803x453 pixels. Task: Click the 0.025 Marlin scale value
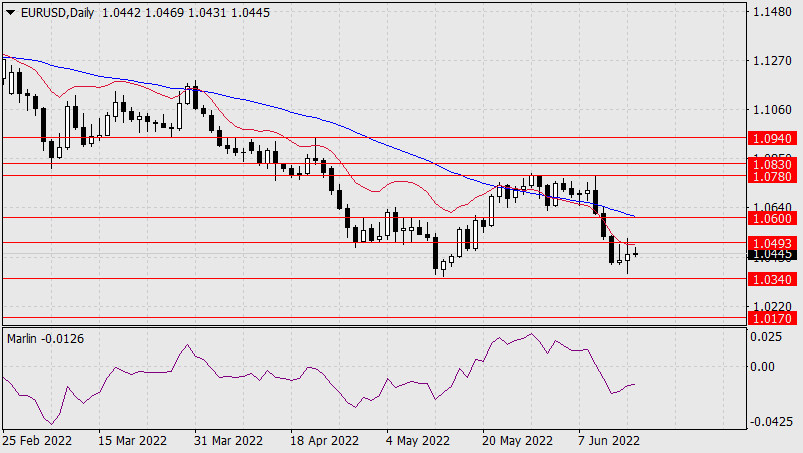click(766, 337)
